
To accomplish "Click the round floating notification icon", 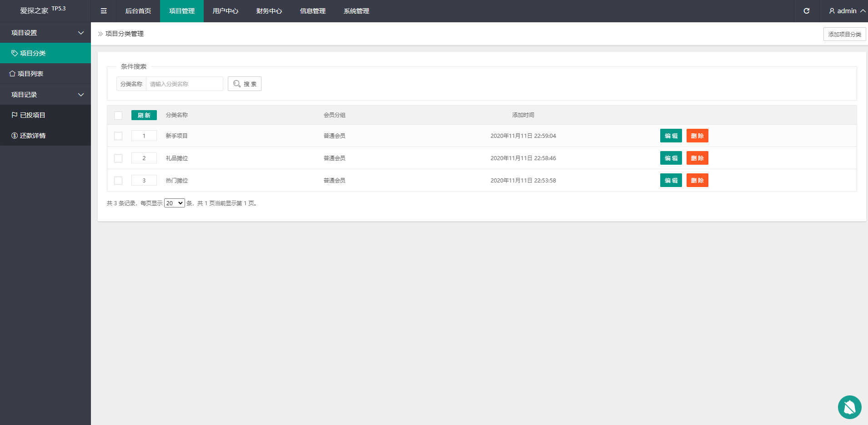I will pyautogui.click(x=849, y=407).
